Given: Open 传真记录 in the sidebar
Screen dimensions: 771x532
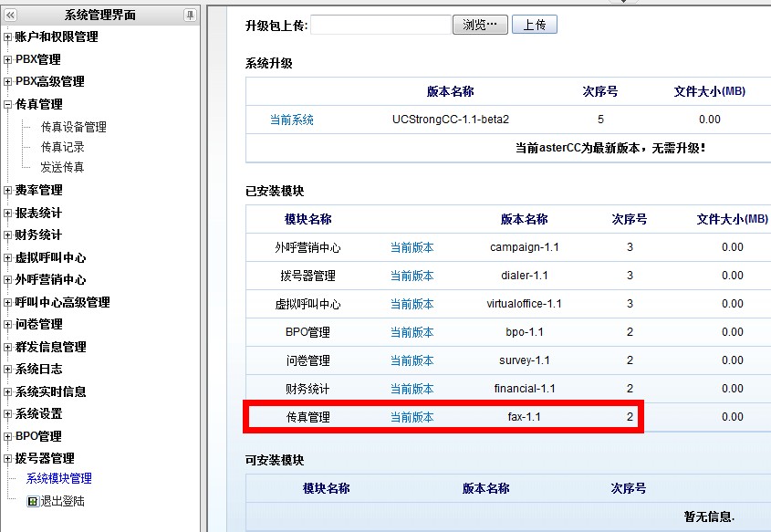Looking at the screenshot, I should (x=62, y=147).
